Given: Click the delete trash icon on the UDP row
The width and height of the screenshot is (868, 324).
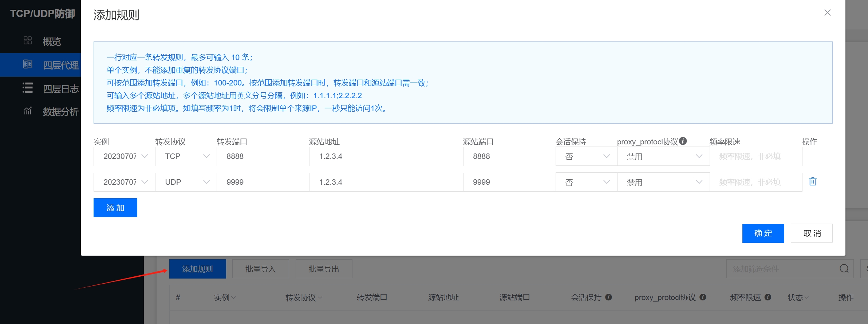Looking at the screenshot, I should [x=813, y=181].
